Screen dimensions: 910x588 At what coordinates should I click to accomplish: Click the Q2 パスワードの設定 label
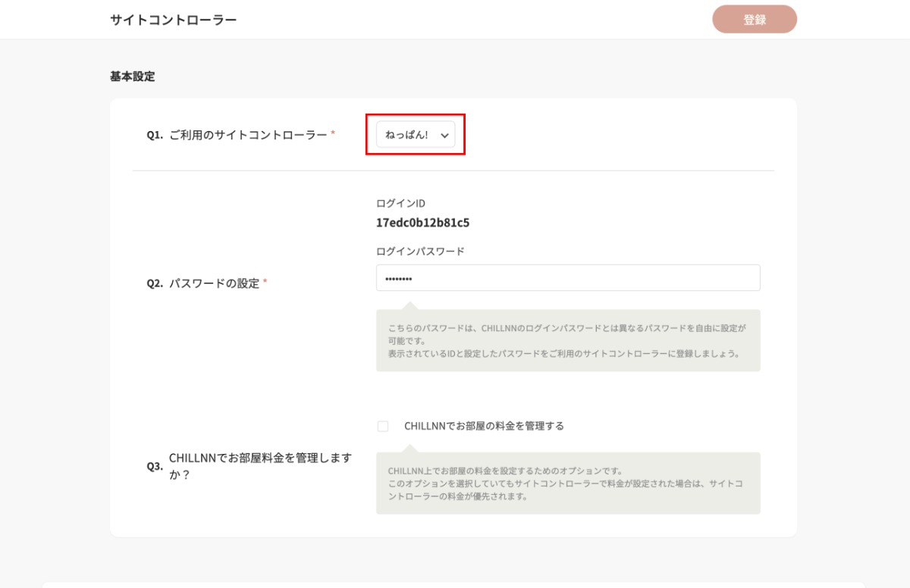tap(214, 283)
